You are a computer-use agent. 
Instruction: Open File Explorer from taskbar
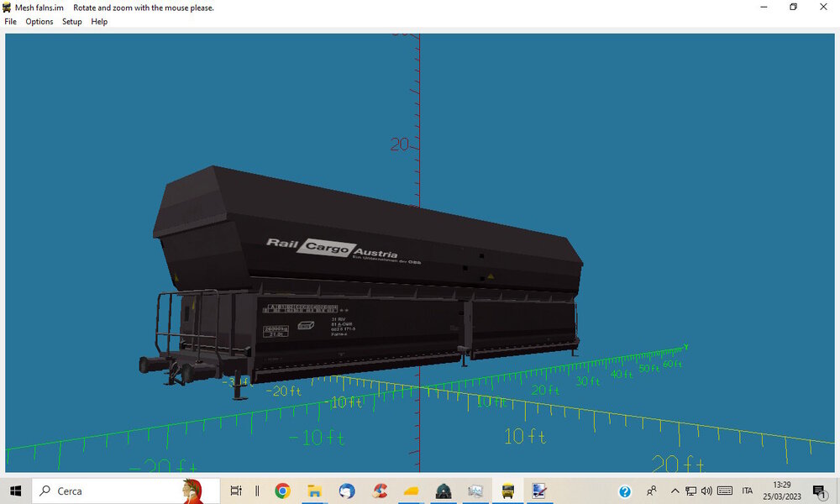(314, 491)
